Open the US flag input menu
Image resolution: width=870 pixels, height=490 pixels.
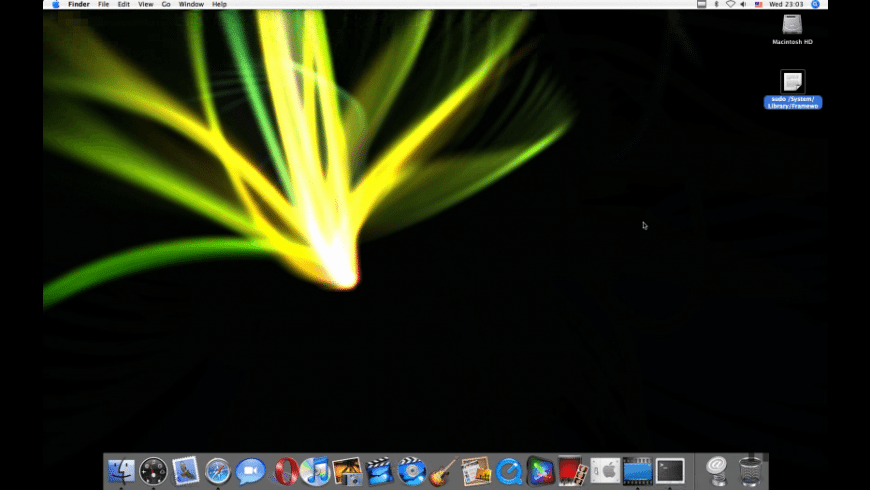pyautogui.click(x=758, y=4)
